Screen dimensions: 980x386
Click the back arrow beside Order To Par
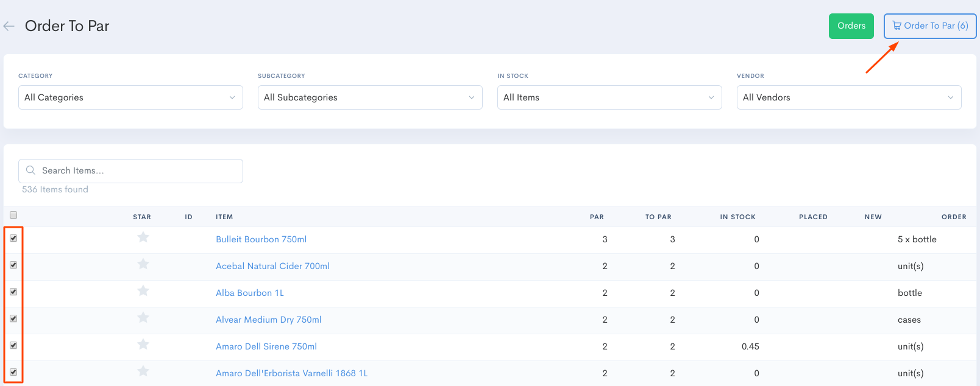click(x=9, y=26)
